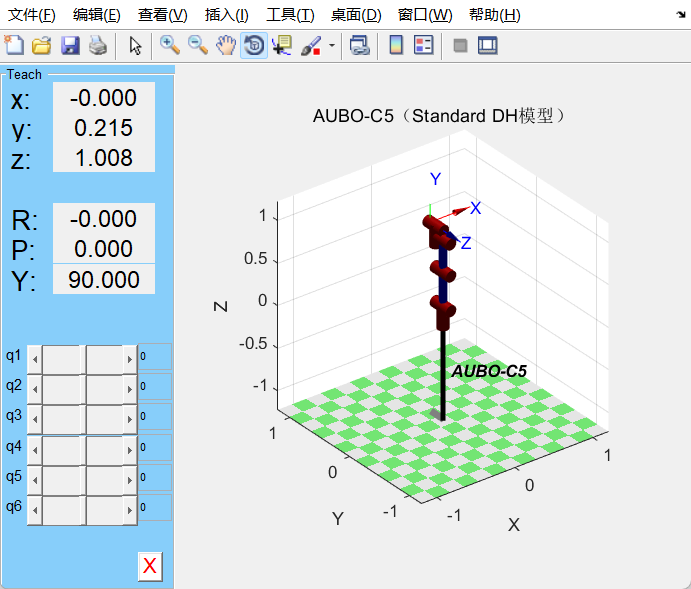Click the q6 slider left arrow
Screen dimensions: 691x589
(35, 510)
